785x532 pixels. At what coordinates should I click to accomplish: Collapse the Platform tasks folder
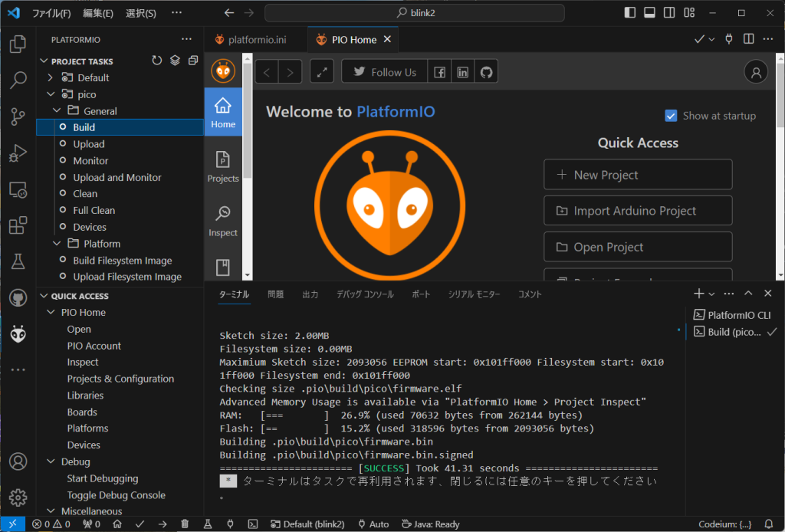tap(57, 243)
